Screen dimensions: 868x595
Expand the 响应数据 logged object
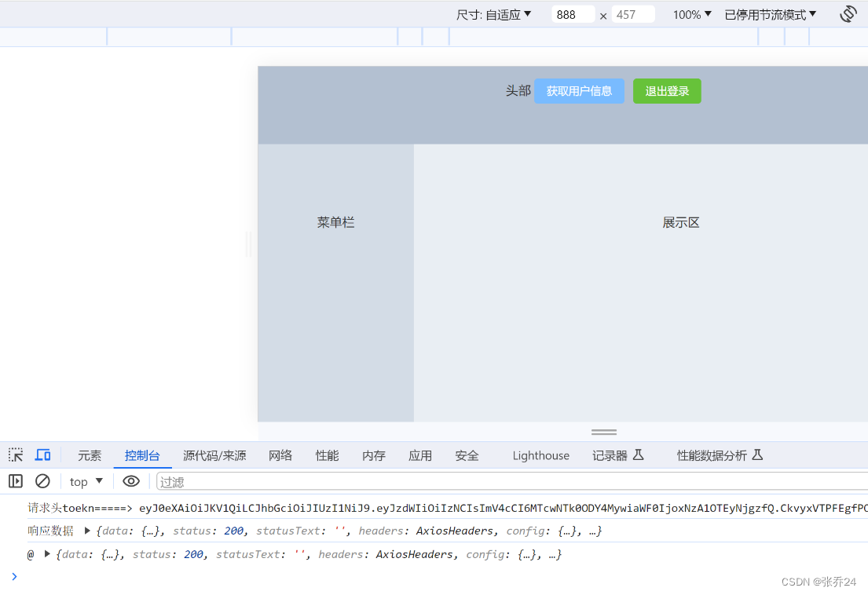(x=86, y=531)
